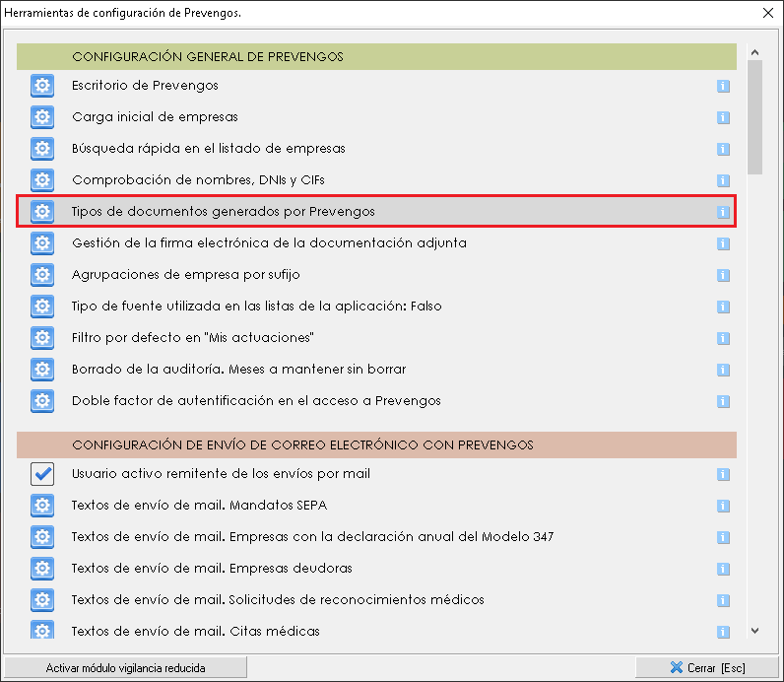784x682 pixels.
Task: Open info icon for Doble factor de autentificación
Action: [723, 401]
